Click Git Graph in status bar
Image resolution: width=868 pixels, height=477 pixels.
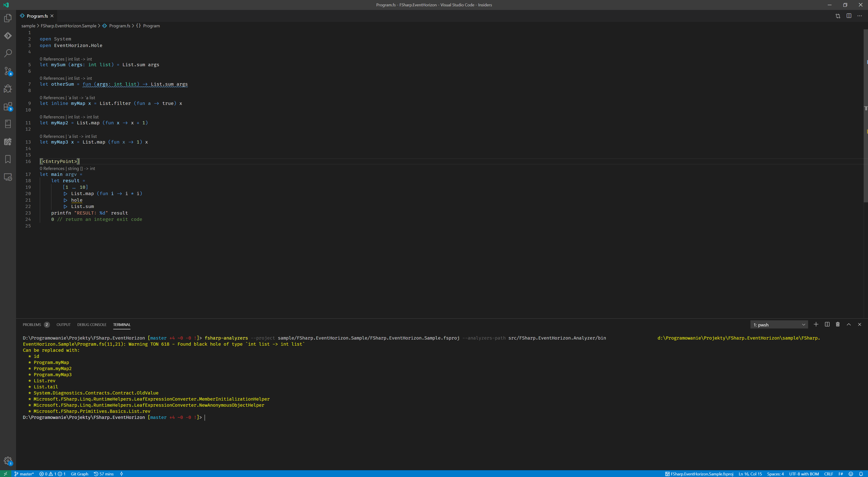tap(80, 474)
